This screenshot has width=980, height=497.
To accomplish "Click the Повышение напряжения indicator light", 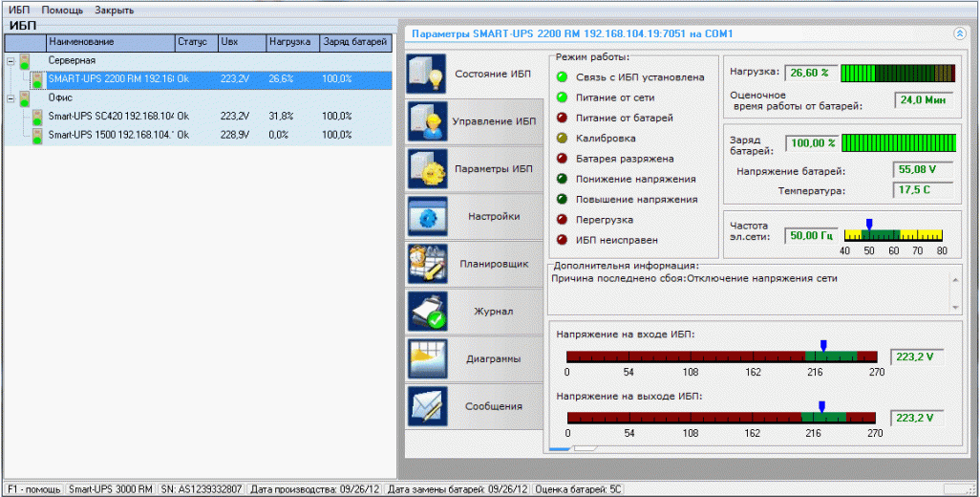I will tap(563, 200).
